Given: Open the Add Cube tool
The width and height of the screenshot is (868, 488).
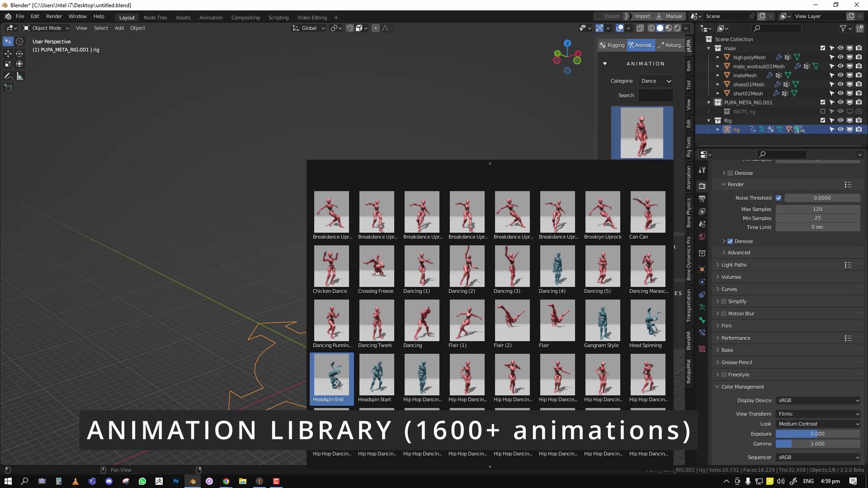Looking at the screenshot, I should coord(8,88).
